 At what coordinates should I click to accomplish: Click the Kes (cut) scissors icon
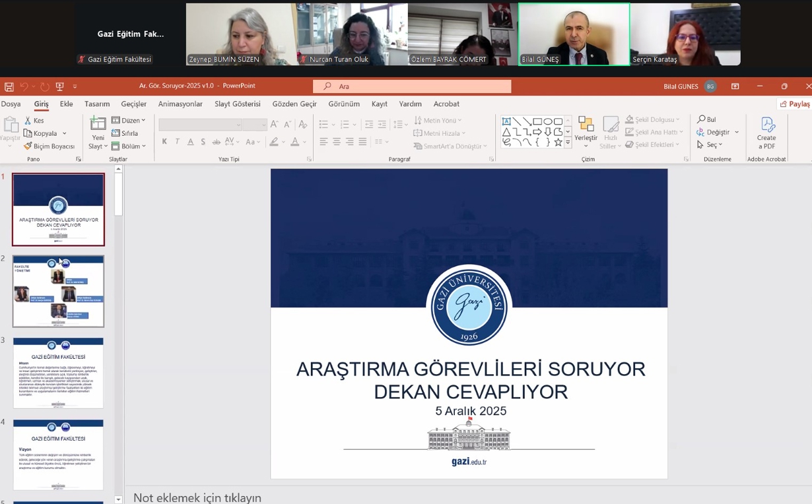click(28, 121)
